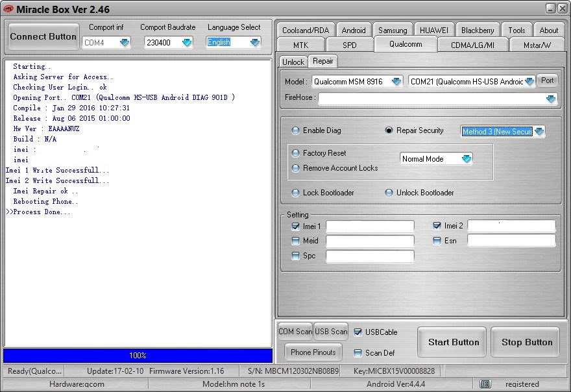Viewport: 571px width, 392px height.
Task: Select the Qualcomm tab
Action: tap(406, 44)
